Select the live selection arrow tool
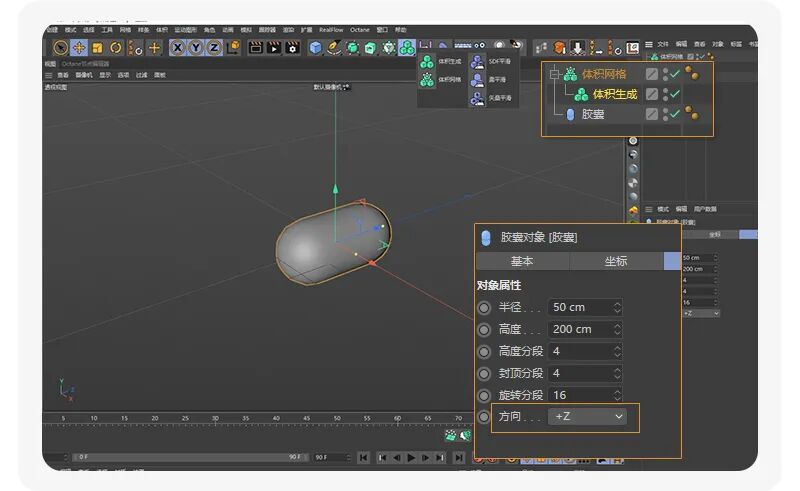 point(60,48)
